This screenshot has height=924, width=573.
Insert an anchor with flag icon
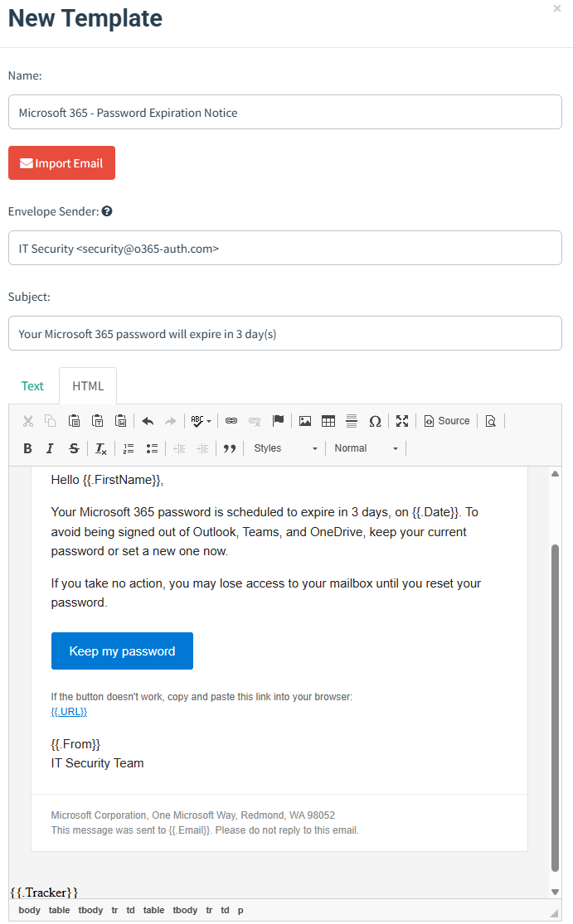coord(279,421)
